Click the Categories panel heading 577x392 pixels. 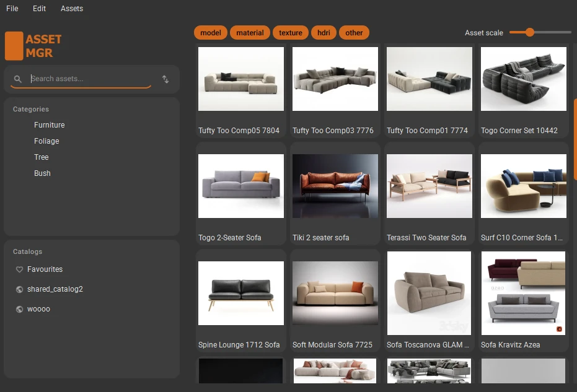[31, 109]
